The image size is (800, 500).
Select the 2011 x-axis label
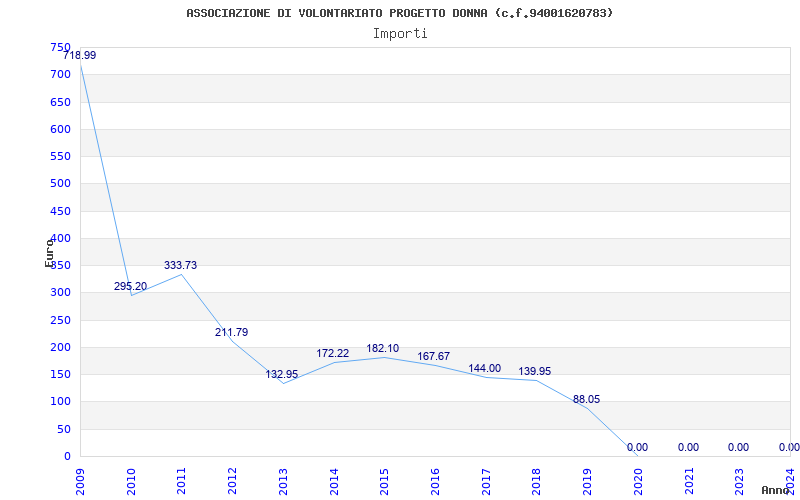coord(182,481)
